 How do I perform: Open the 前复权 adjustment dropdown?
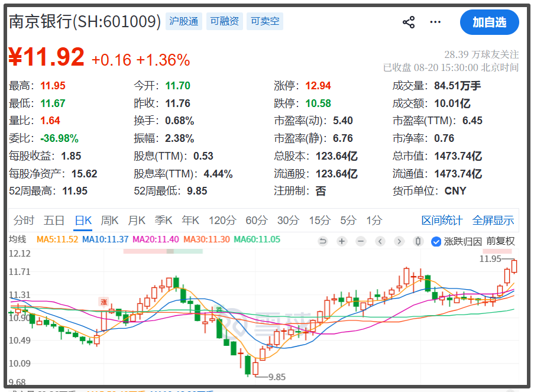(x=500, y=241)
